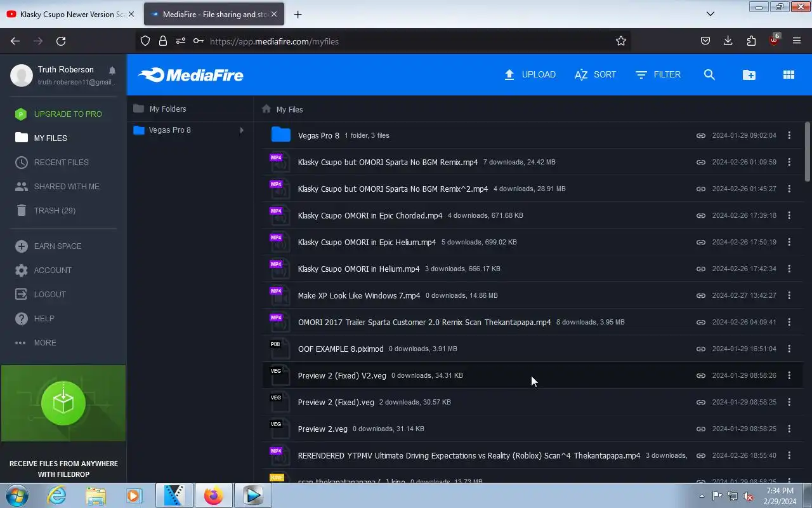812x508 pixels.
Task: Open Firefox from the taskbar
Action: point(213,495)
